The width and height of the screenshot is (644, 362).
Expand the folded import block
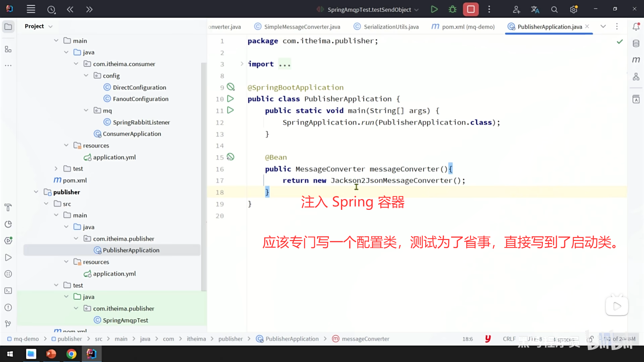pyautogui.click(x=242, y=64)
